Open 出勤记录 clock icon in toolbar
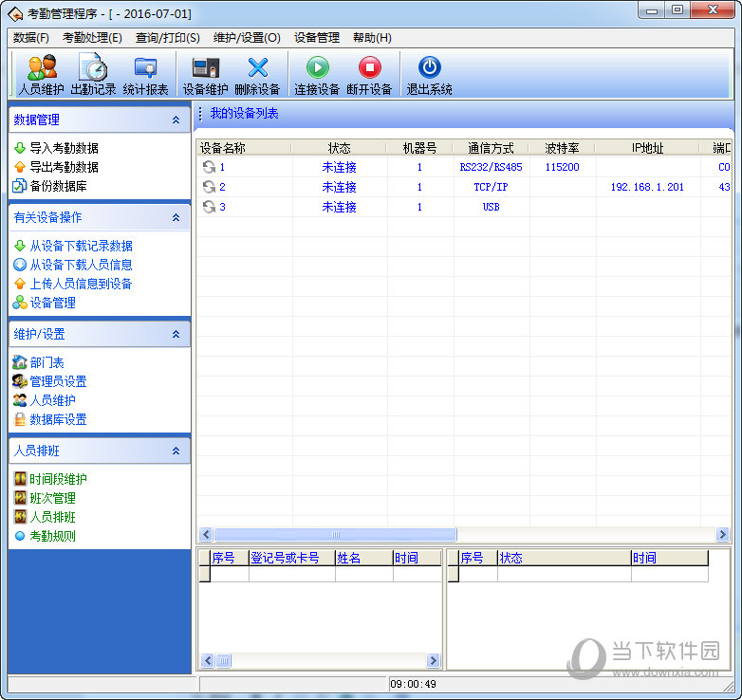Image resolution: width=742 pixels, height=700 pixels. (x=93, y=67)
